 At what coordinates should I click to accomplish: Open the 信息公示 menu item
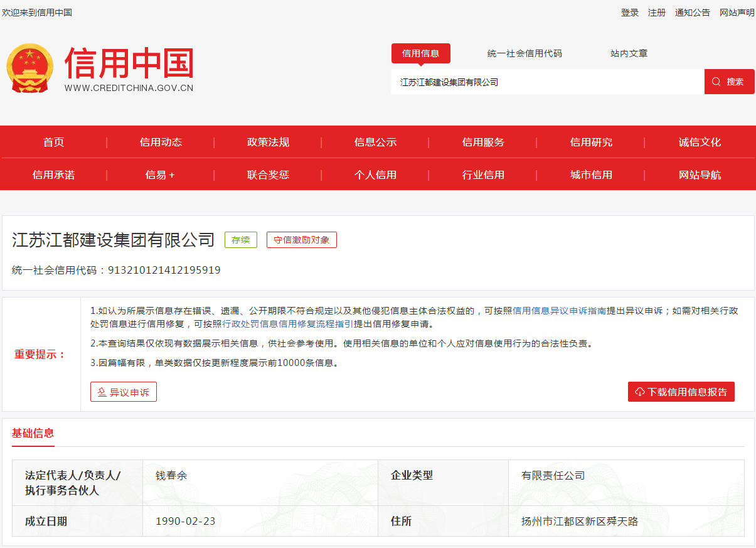(x=375, y=142)
